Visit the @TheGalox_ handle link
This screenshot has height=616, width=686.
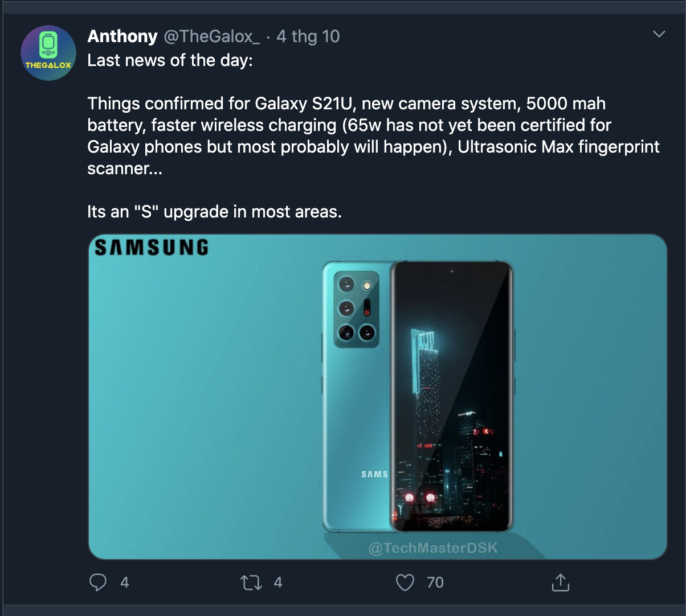tap(211, 36)
